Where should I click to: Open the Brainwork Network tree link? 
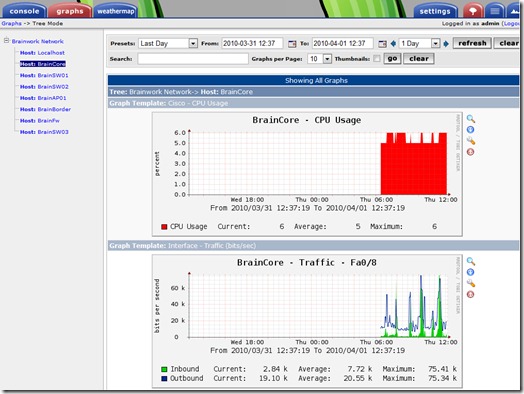[37, 41]
